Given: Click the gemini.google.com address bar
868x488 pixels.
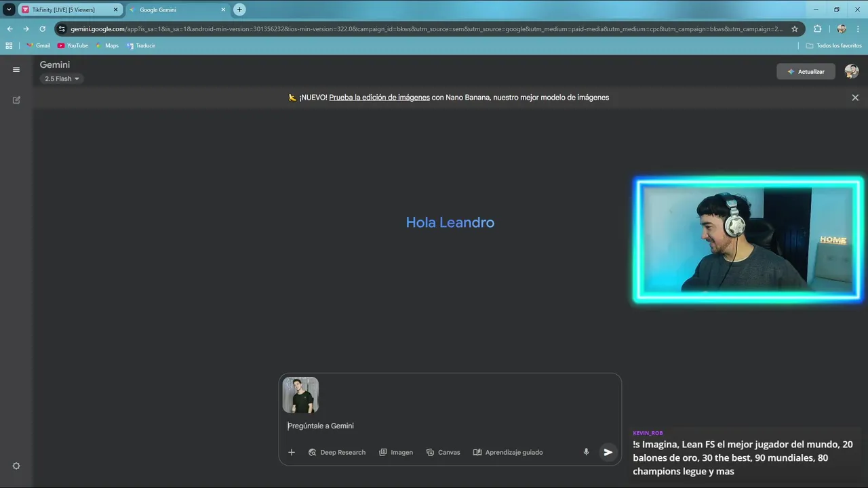Looking at the screenshot, I should click(427, 29).
